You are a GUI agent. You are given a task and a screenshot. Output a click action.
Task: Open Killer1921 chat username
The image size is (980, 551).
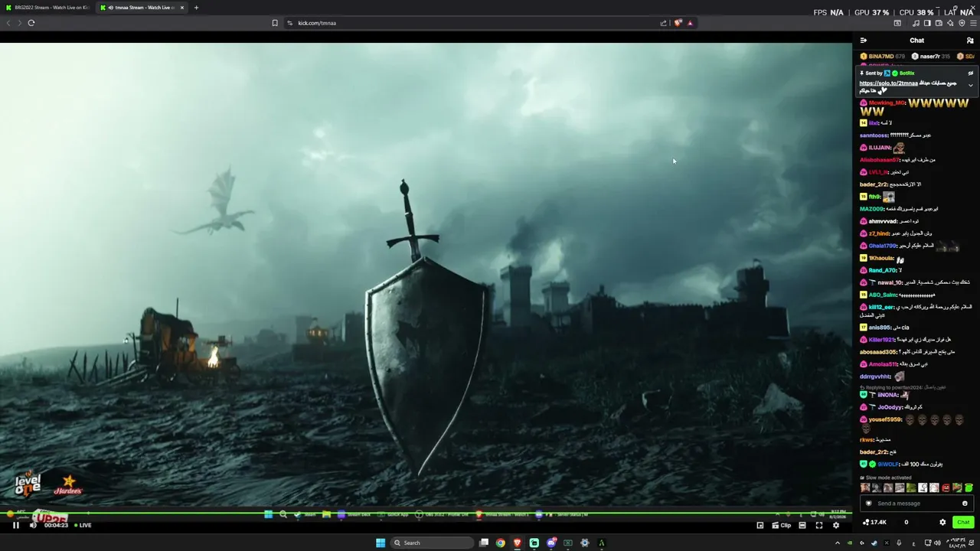(x=882, y=340)
